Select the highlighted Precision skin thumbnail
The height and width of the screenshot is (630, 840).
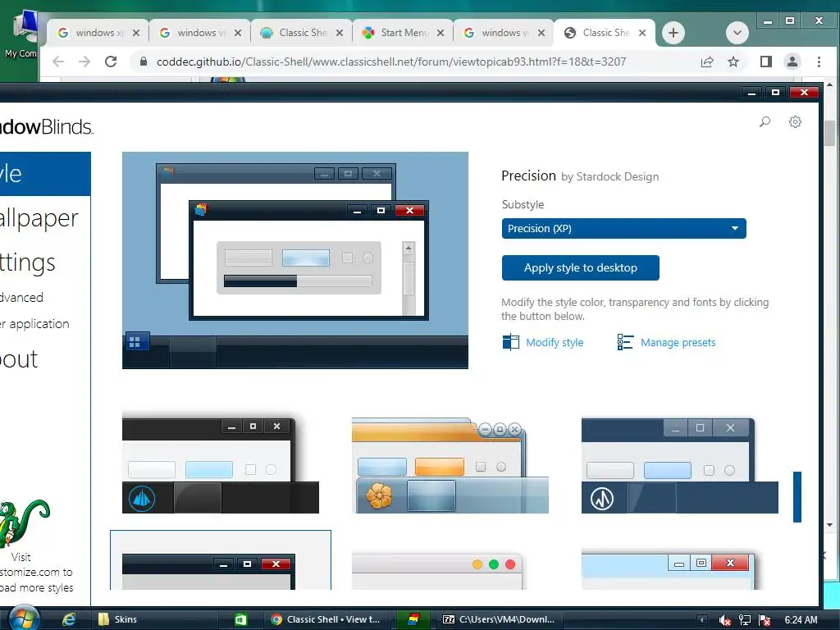pos(220,560)
